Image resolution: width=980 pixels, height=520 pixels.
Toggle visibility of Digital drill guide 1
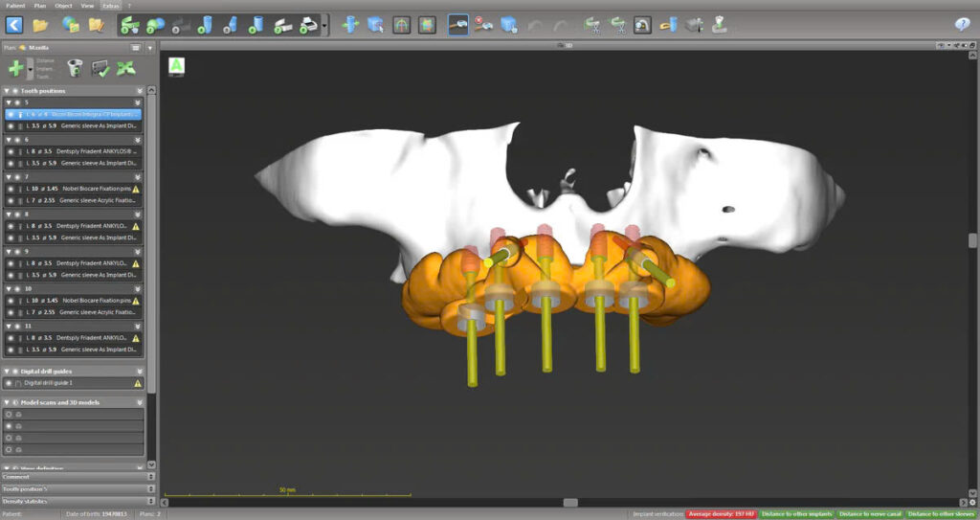pyautogui.click(x=10, y=383)
